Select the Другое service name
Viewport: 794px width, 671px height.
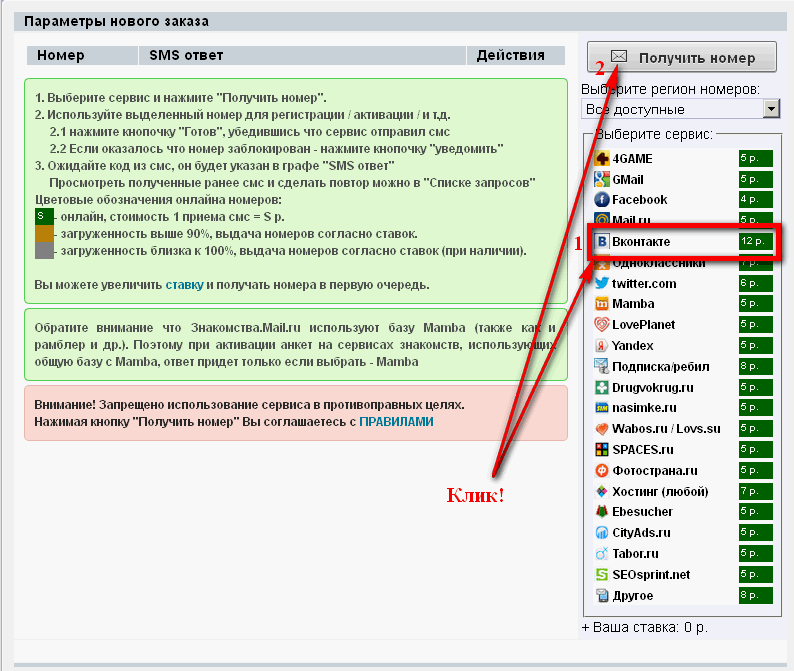(x=632, y=596)
